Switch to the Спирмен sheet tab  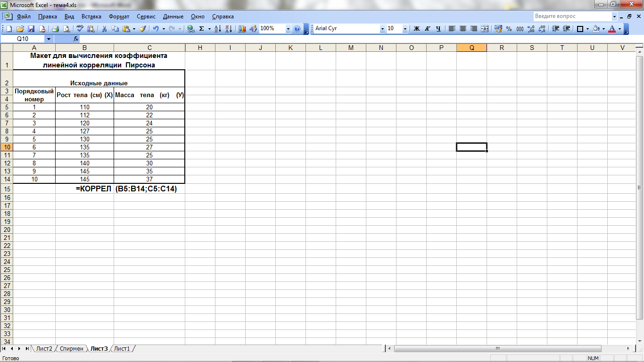pyautogui.click(x=72, y=349)
